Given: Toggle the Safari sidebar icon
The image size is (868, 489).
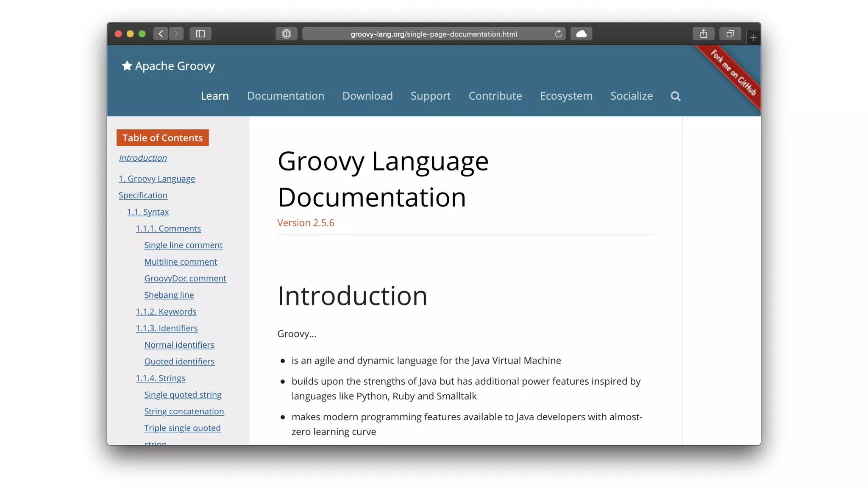Looking at the screenshot, I should pyautogui.click(x=200, y=34).
